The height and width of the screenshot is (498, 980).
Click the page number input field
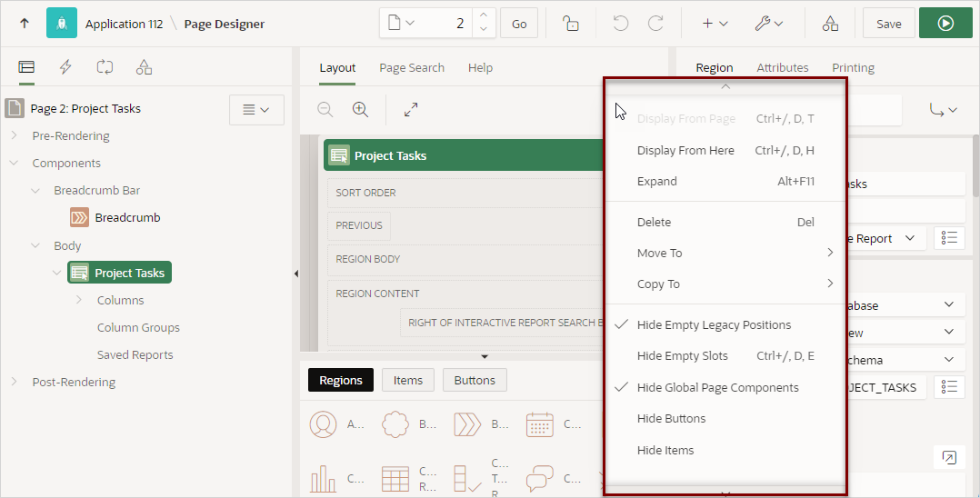[x=446, y=23]
